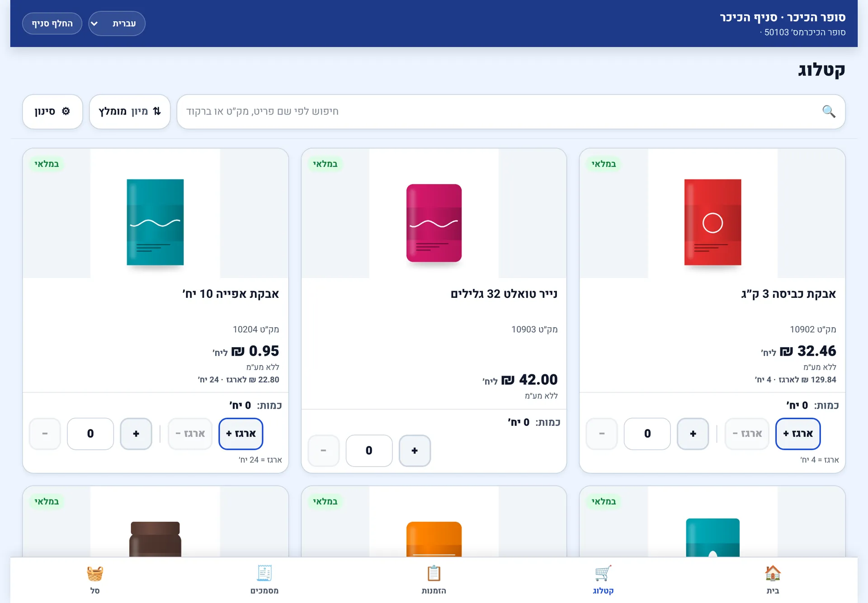Click the מק"ט 10903 SKU text

pos(534,330)
